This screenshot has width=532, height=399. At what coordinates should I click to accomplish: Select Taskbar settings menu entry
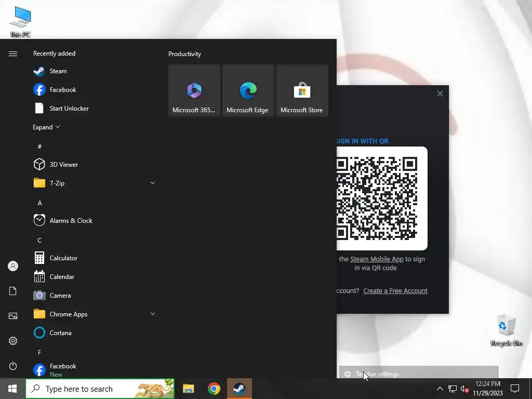[419, 374]
